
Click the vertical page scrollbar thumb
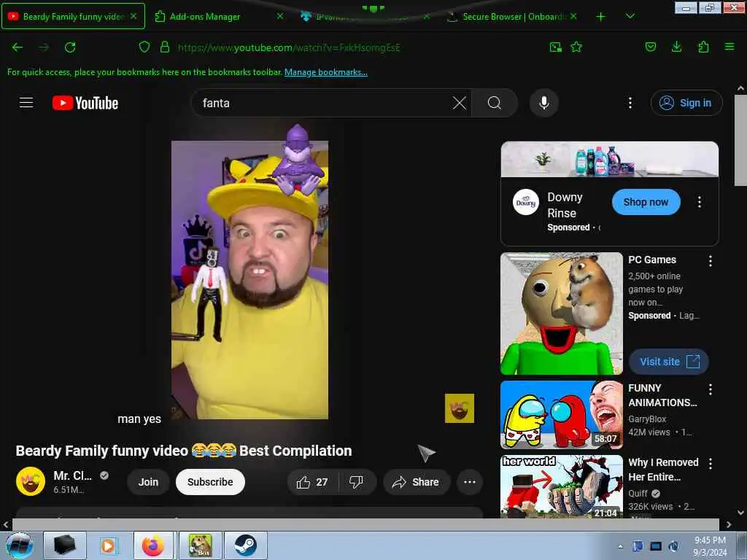740,141
